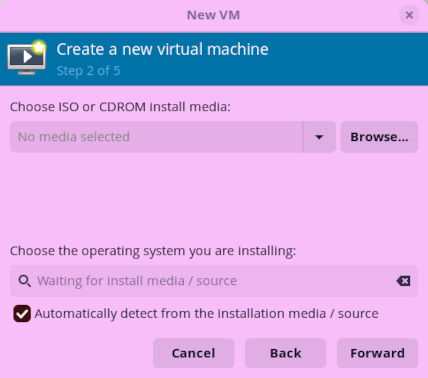
Task: Click the 'New VM' window title
Action: [213, 15]
